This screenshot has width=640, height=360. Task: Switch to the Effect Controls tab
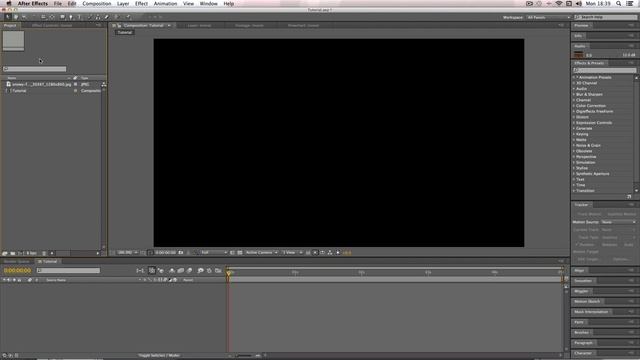[52, 25]
